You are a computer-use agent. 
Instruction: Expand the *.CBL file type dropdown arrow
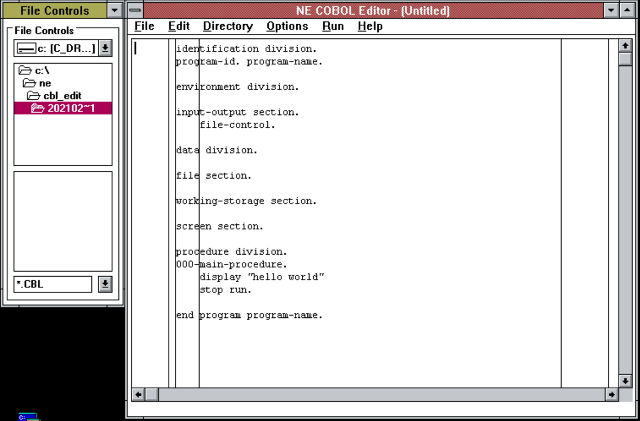coord(105,284)
